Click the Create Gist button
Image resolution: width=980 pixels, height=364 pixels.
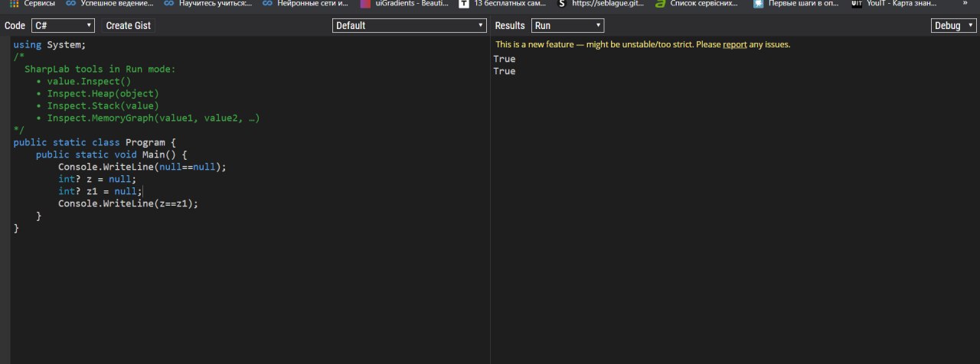(x=129, y=25)
